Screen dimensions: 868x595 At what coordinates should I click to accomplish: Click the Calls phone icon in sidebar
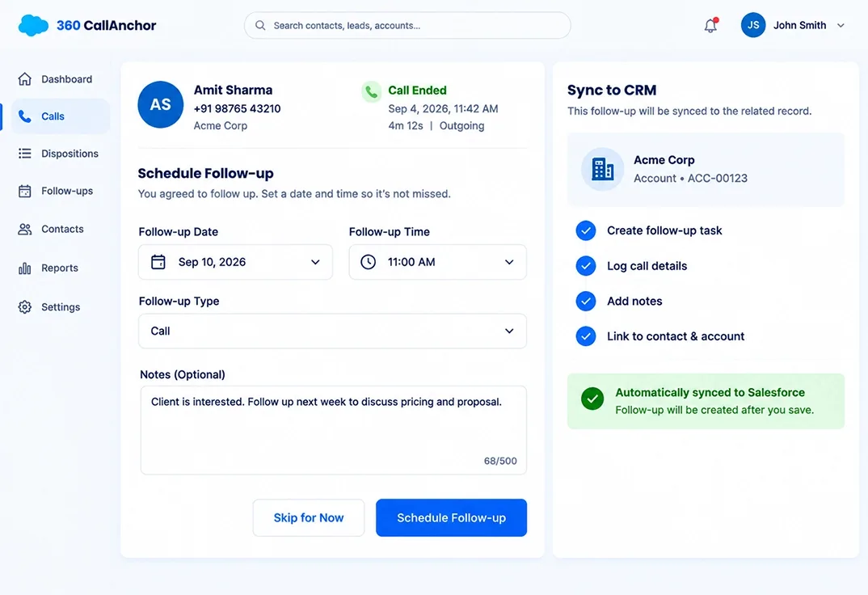point(25,116)
